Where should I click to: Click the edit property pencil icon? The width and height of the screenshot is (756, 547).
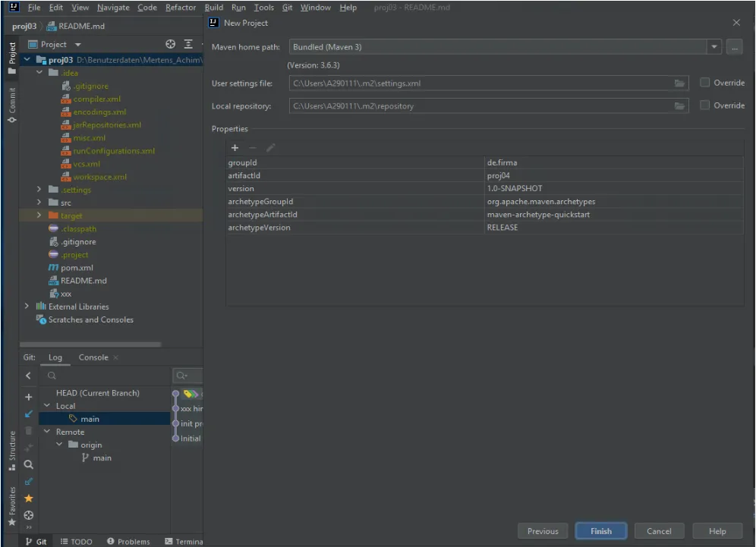click(270, 148)
